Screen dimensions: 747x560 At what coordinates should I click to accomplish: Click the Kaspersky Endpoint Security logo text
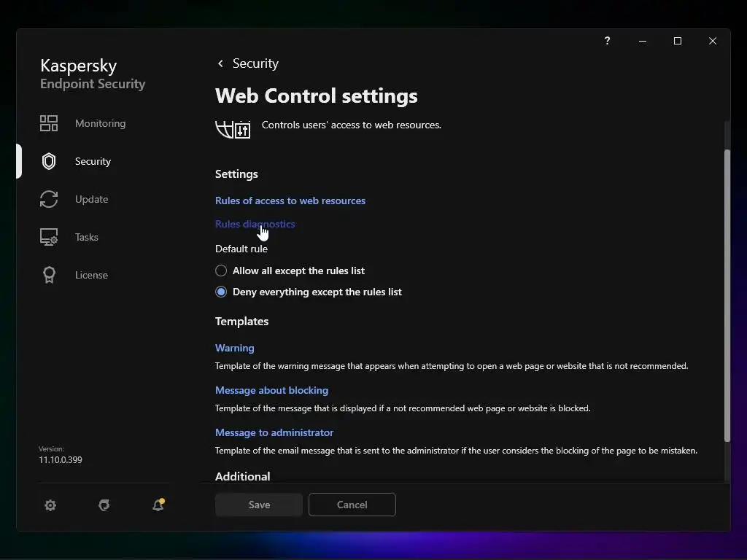[x=93, y=74]
